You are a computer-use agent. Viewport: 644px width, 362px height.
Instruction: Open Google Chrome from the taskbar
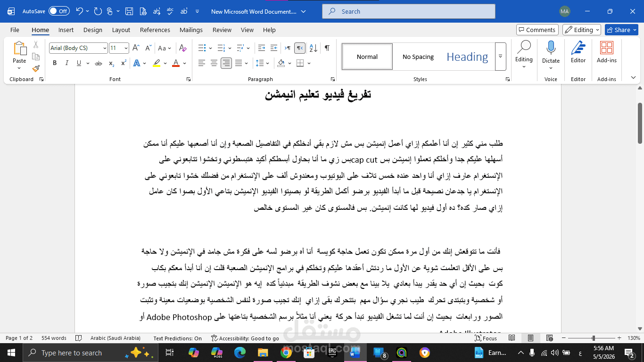286,353
